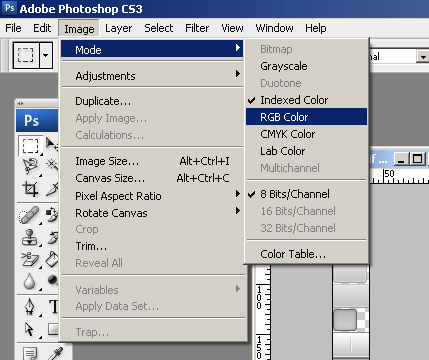Screen dimensions: 429x360
Task: Select the Polygonal Lasso tool
Action: click(30, 166)
